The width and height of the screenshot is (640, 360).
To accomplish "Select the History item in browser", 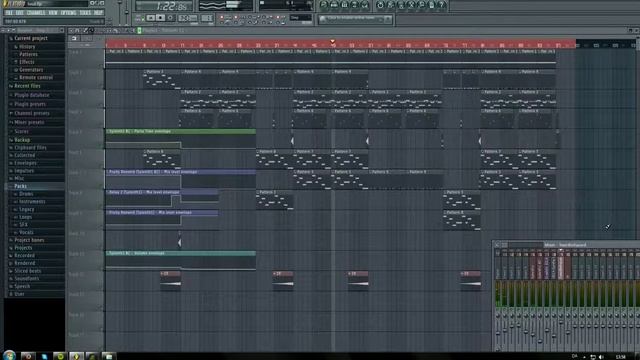I will [x=27, y=47].
